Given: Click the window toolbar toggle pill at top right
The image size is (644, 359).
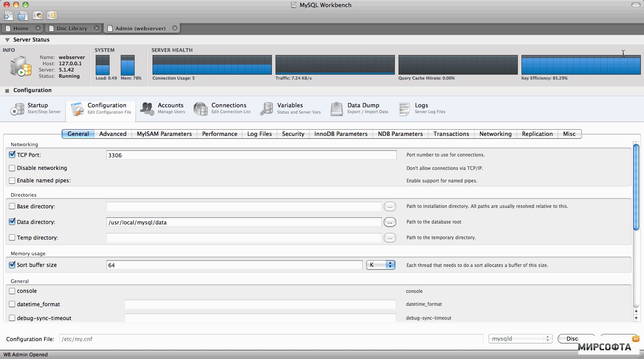Looking at the screenshot, I should coord(636,5).
